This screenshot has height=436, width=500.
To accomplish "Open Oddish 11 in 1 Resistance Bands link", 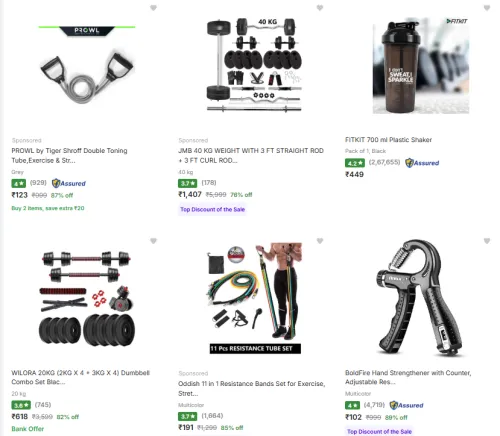I will coord(251,388).
